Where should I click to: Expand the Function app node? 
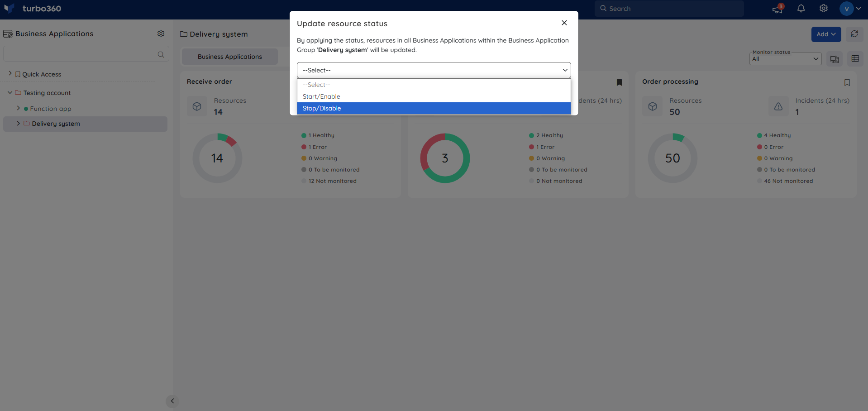tap(18, 108)
